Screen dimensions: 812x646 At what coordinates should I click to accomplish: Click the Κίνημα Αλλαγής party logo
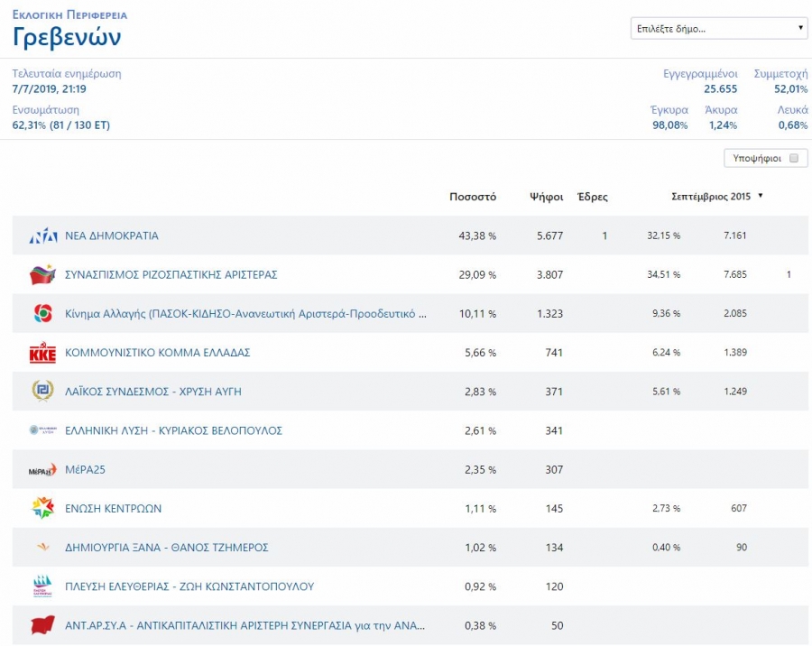pyautogui.click(x=42, y=314)
